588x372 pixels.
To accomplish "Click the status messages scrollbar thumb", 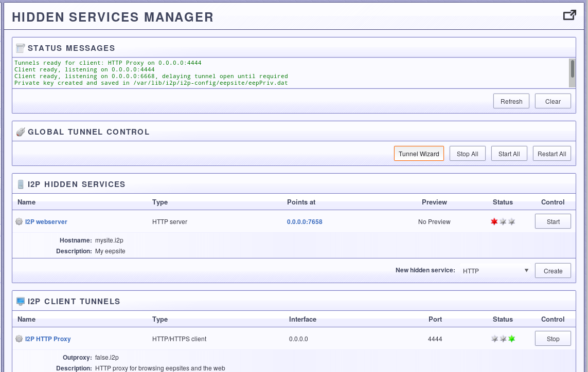I will coord(572,68).
